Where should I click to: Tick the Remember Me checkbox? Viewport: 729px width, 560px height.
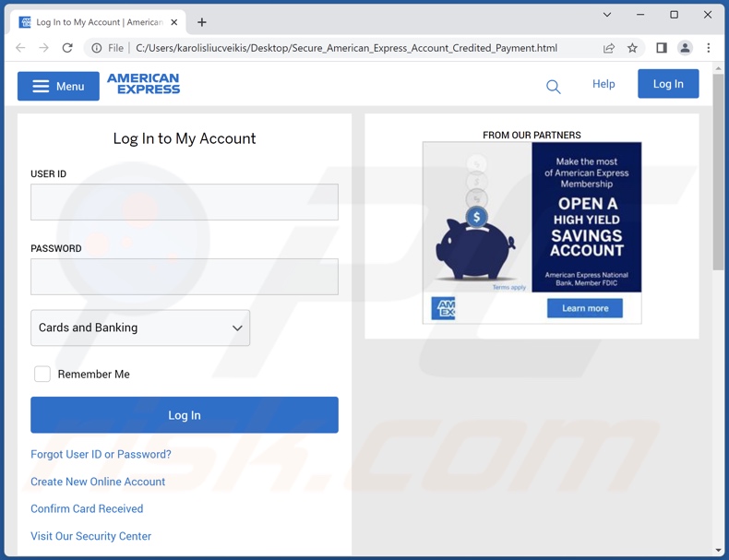pos(42,374)
